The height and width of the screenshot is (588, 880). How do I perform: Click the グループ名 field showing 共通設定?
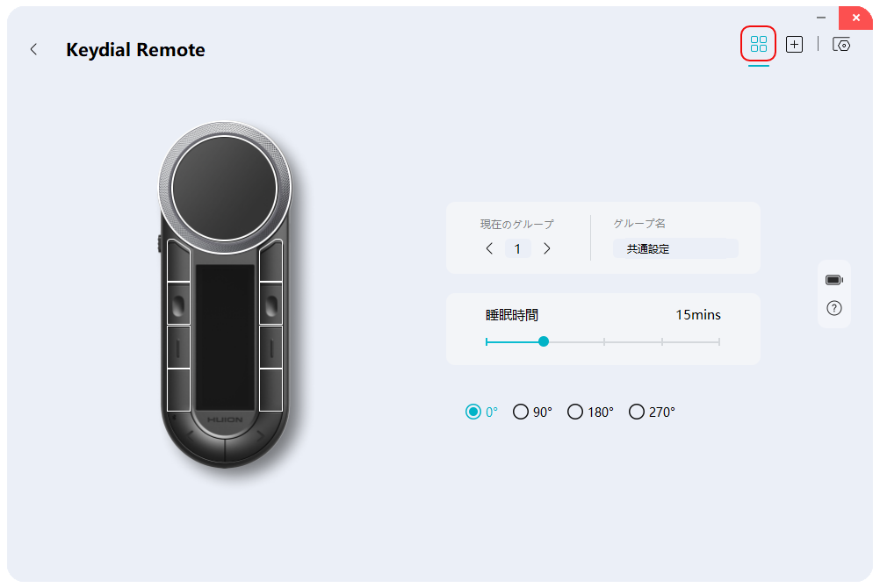coord(674,248)
